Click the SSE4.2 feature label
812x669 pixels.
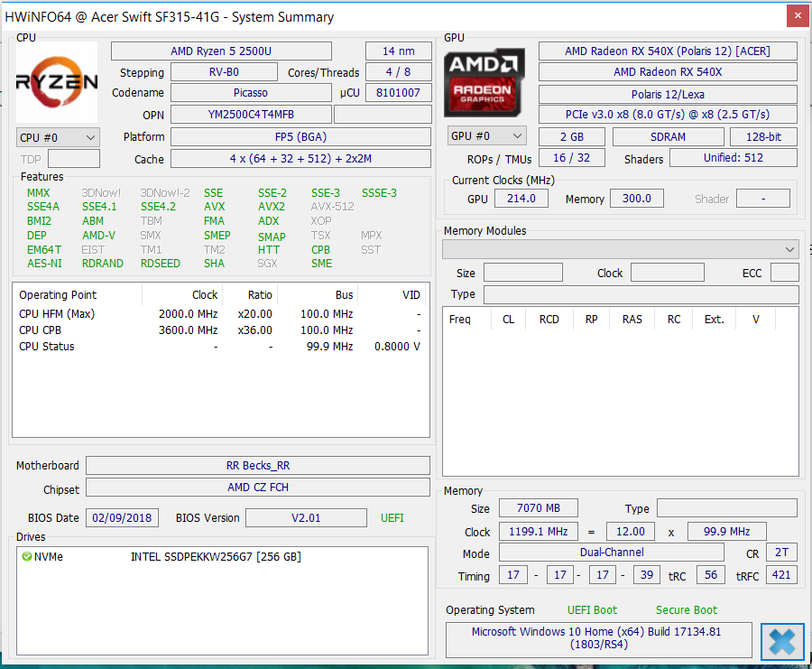[x=159, y=207]
